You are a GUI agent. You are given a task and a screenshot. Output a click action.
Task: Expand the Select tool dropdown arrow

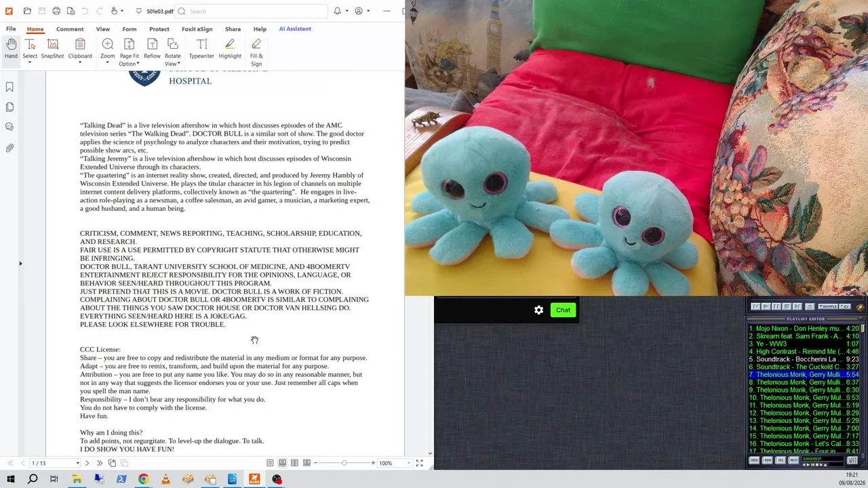(x=30, y=64)
